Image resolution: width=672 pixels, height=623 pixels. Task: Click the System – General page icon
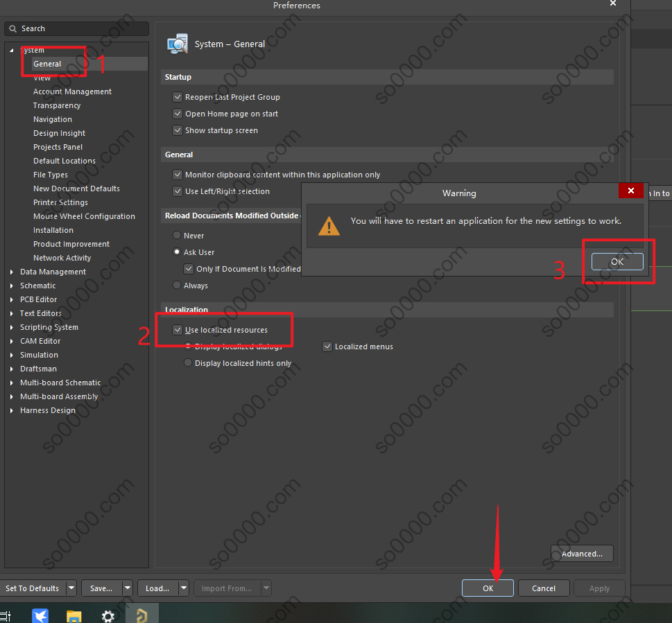[178, 44]
